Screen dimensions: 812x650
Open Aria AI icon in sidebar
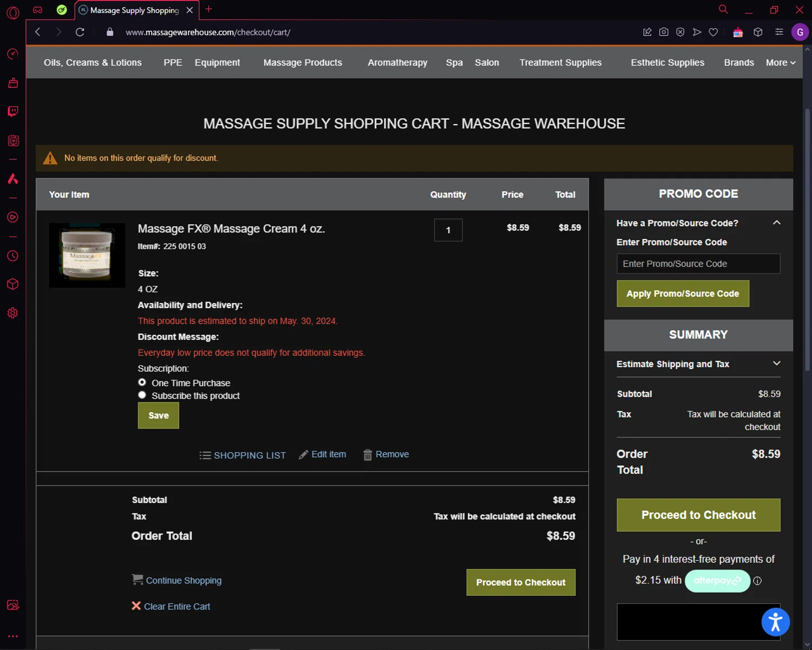13,179
